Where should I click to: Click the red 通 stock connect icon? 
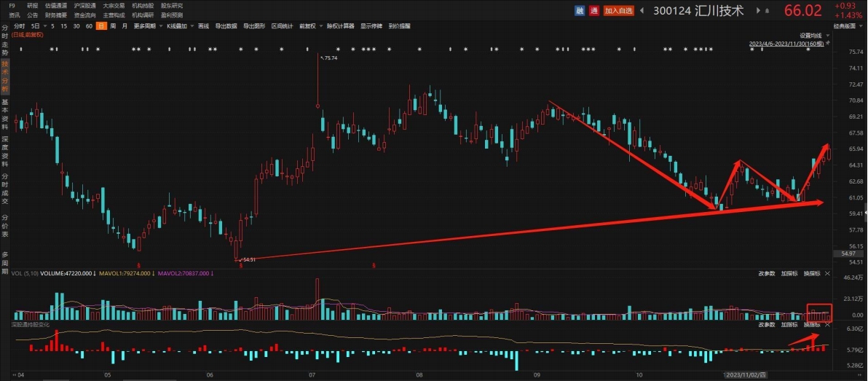click(593, 10)
